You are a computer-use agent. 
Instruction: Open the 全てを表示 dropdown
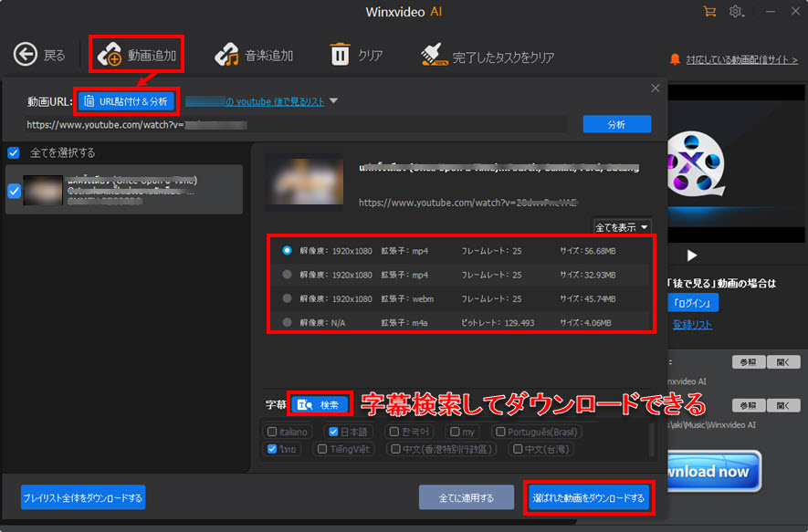(622, 227)
